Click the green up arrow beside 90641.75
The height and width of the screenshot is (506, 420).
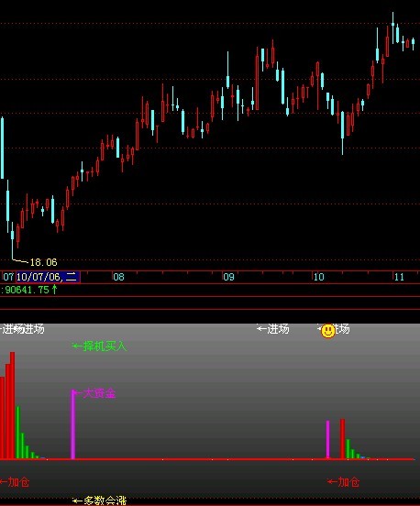(x=54, y=289)
